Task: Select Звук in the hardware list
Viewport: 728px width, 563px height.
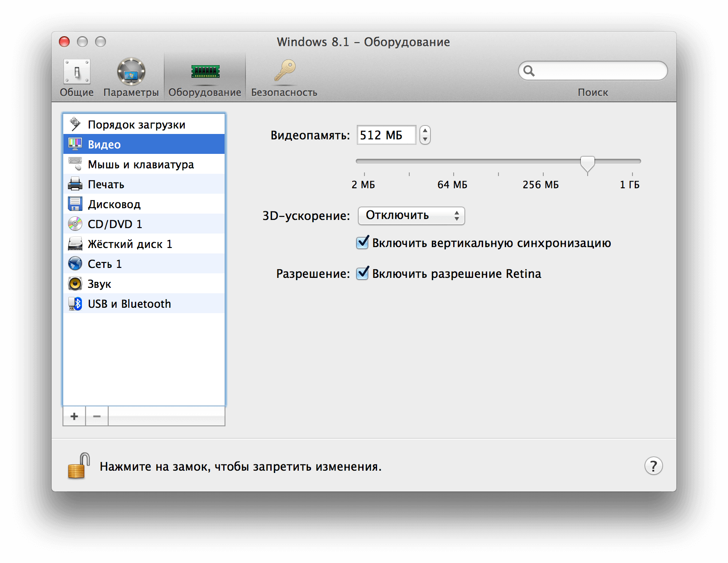Action: [x=144, y=283]
